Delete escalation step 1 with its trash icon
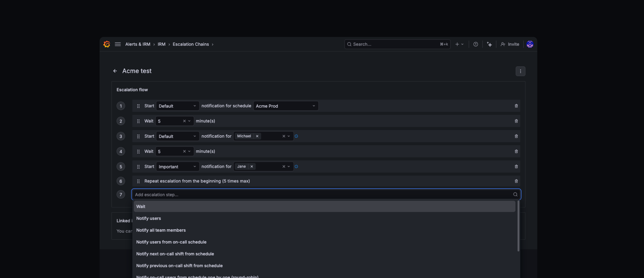The width and height of the screenshot is (644, 278). (x=516, y=106)
